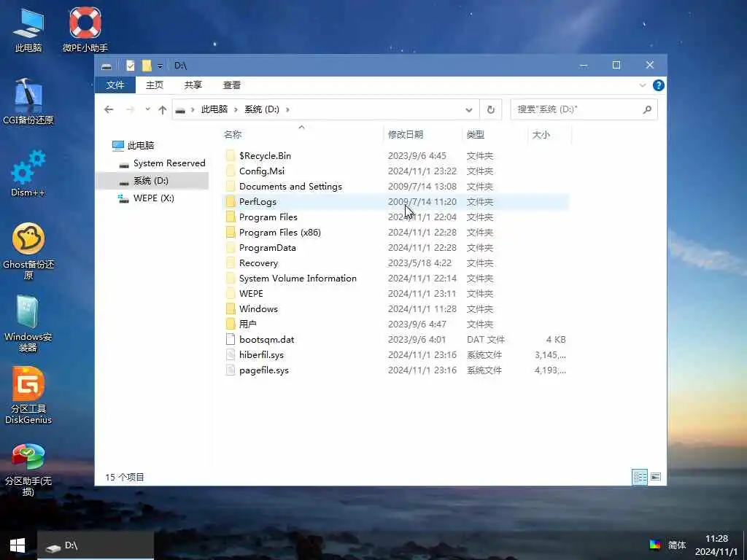The width and height of the screenshot is (747, 560).
Task: Select the Recovery folder
Action: [258, 262]
